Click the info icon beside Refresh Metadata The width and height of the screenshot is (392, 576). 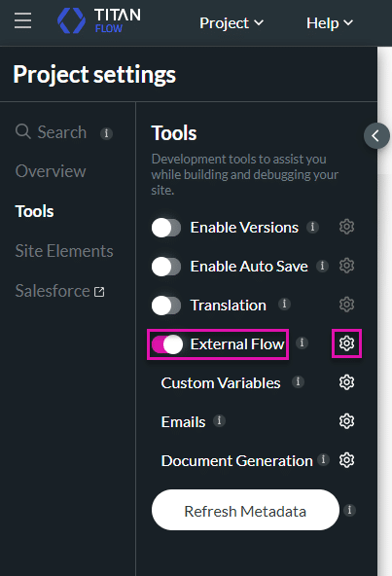click(x=349, y=510)
